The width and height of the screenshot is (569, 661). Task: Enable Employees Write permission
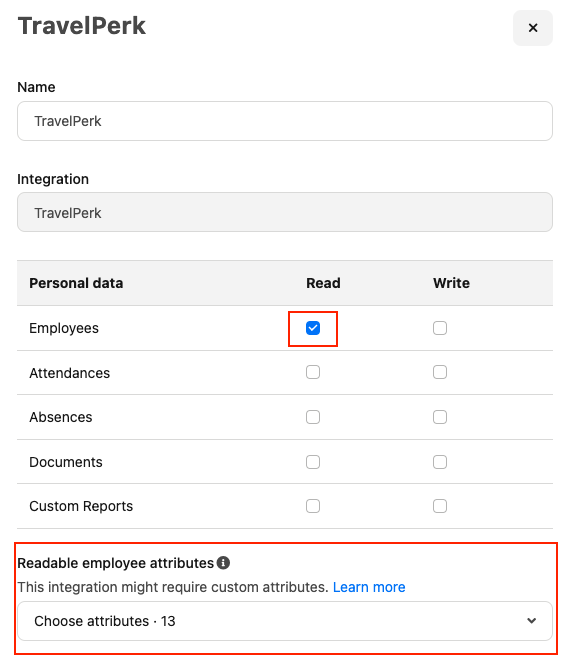coord(440,328)
